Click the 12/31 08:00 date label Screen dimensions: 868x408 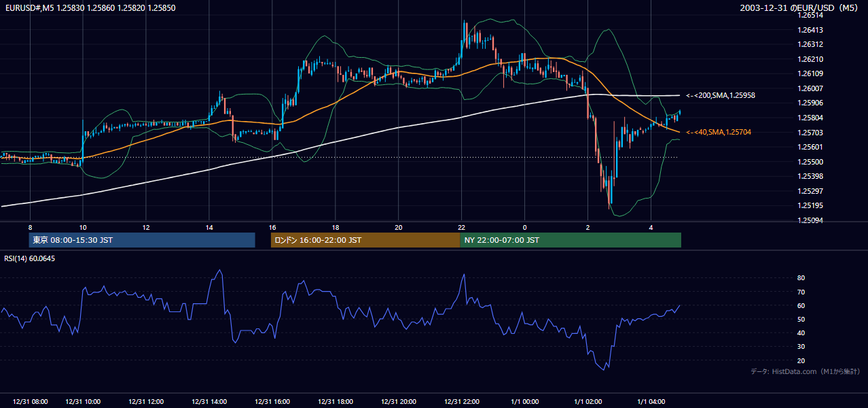(30, 402)
